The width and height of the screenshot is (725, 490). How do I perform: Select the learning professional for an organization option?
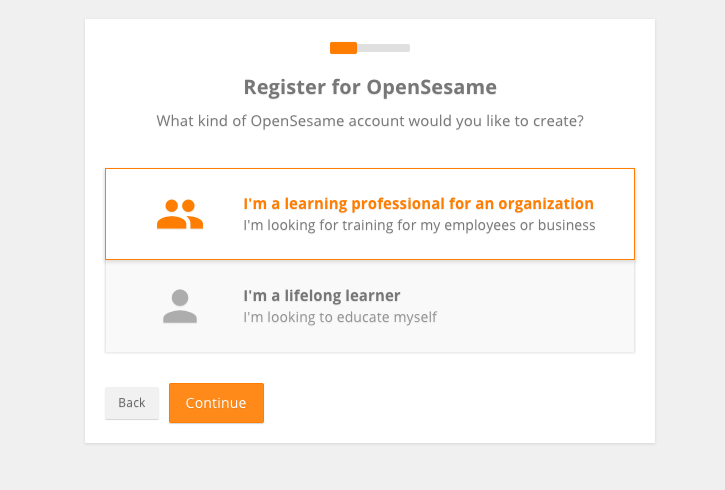pos(370,214)
